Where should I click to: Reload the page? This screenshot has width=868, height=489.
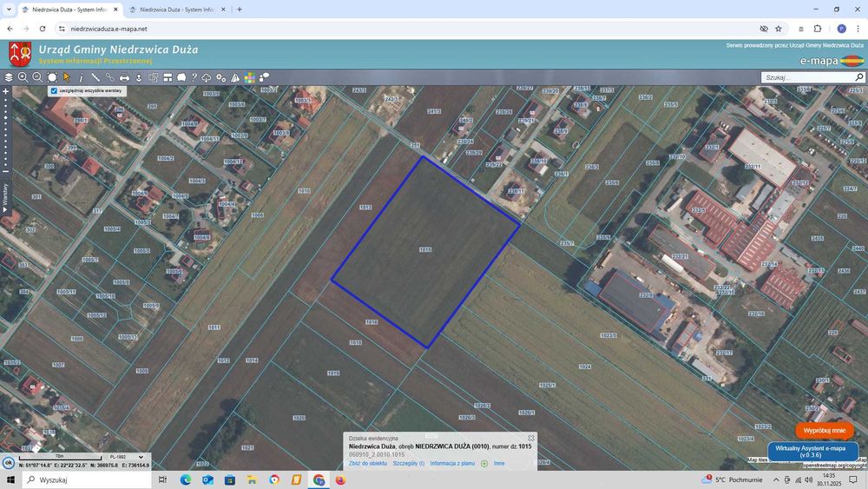[43, 29]
